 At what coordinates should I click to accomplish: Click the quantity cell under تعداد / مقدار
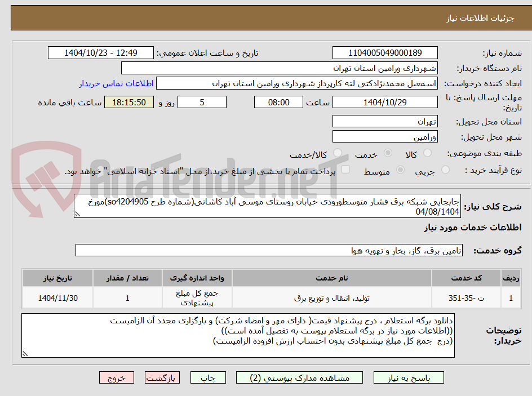[x=127, y=298]
